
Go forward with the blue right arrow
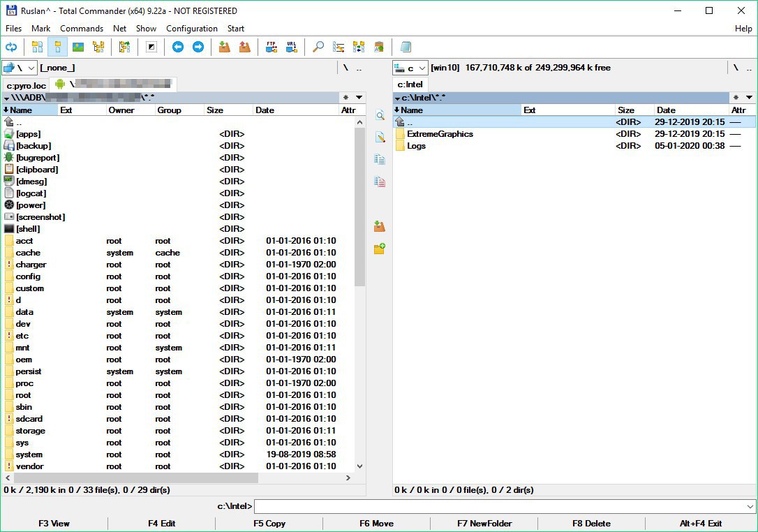click(198, 47)
